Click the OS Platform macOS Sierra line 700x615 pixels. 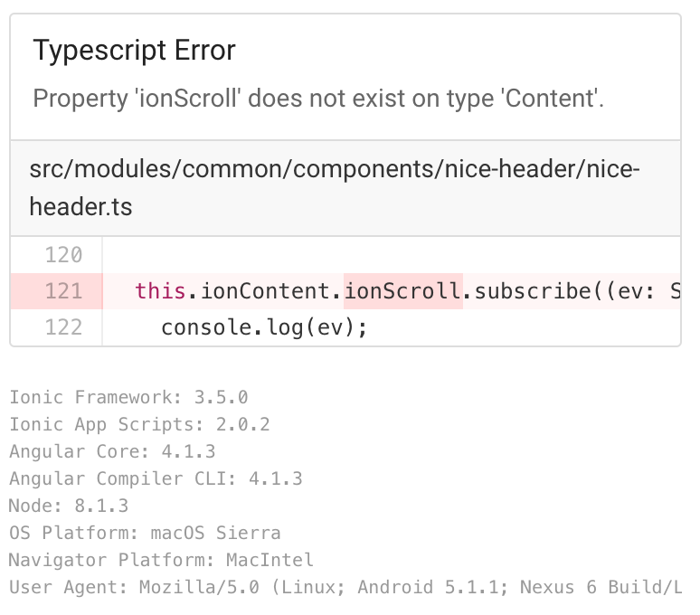pyautogui.click(x=145, y=534)
